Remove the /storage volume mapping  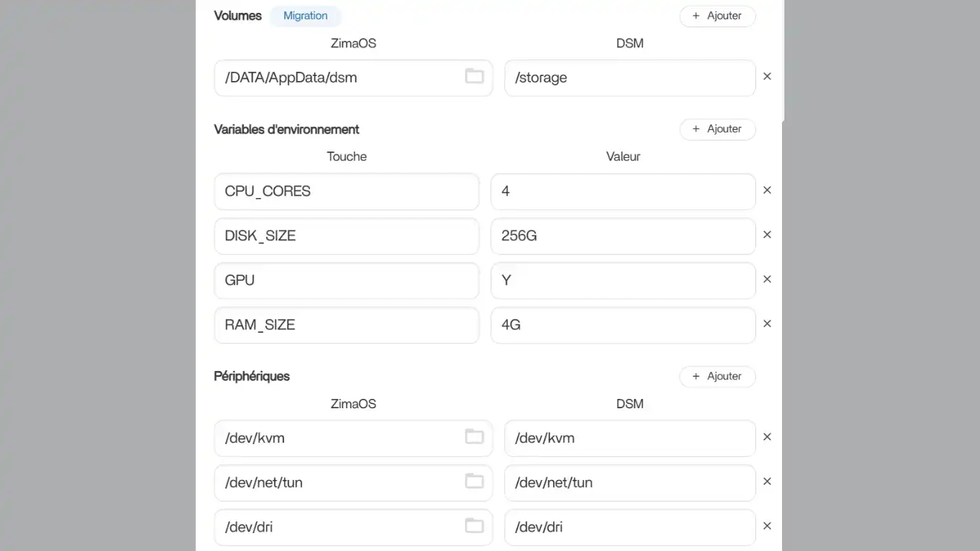pos(767,76)
